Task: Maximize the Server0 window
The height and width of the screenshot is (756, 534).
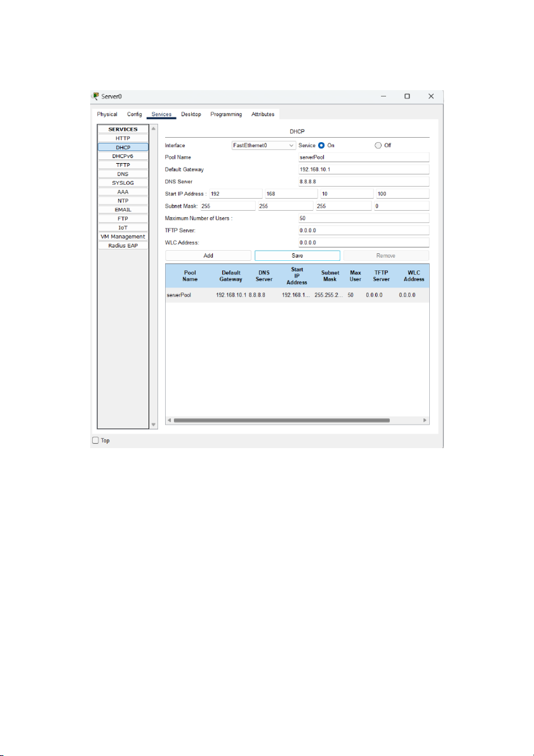Action: (407, 96)
